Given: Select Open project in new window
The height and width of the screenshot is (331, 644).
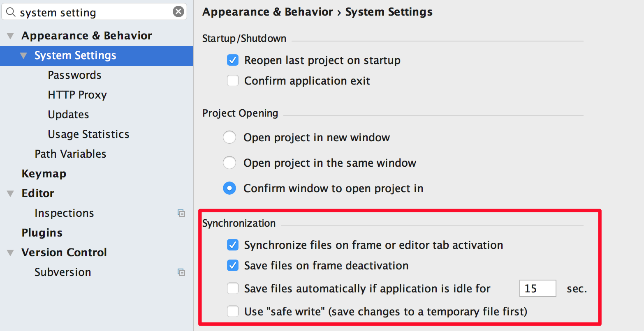Looking at the screenshot, I should [229, 137].
